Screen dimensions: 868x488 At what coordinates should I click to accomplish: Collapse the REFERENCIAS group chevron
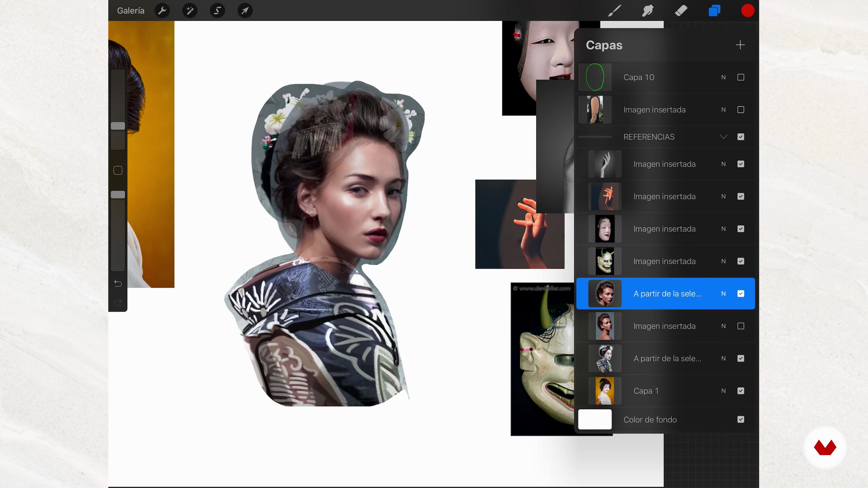pyautogui.click(x=723, y=137)
